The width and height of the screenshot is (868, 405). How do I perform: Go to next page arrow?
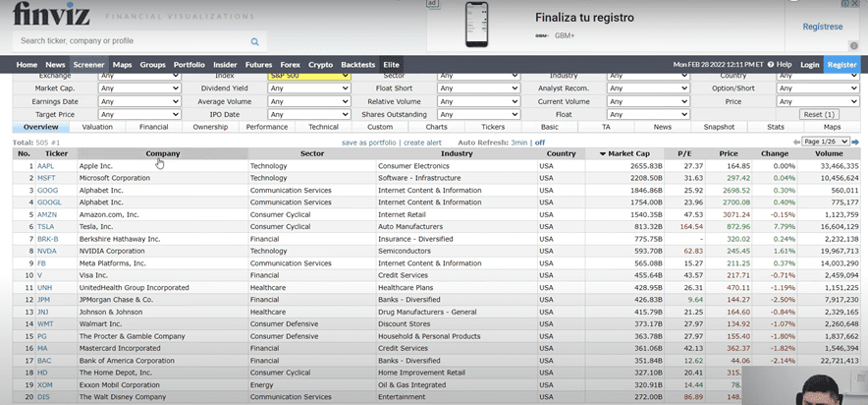point(855,143)
